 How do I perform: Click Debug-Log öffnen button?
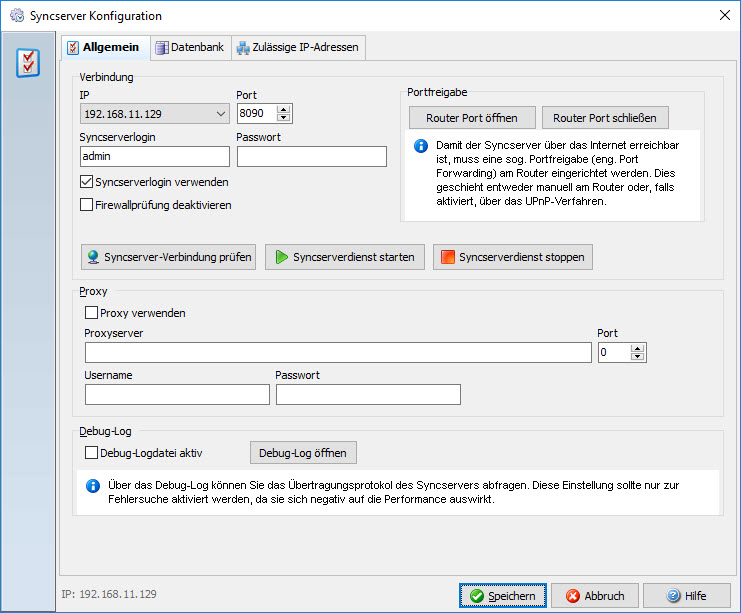point(303,453)
